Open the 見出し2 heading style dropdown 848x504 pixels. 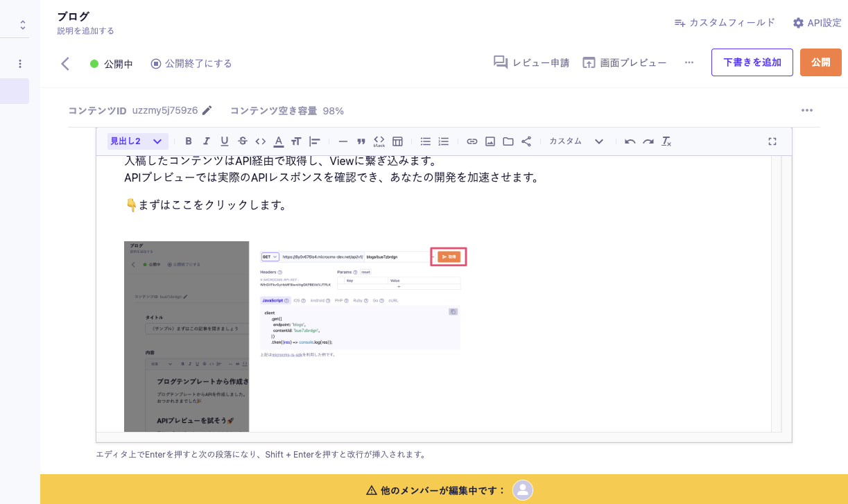(137, 141)
